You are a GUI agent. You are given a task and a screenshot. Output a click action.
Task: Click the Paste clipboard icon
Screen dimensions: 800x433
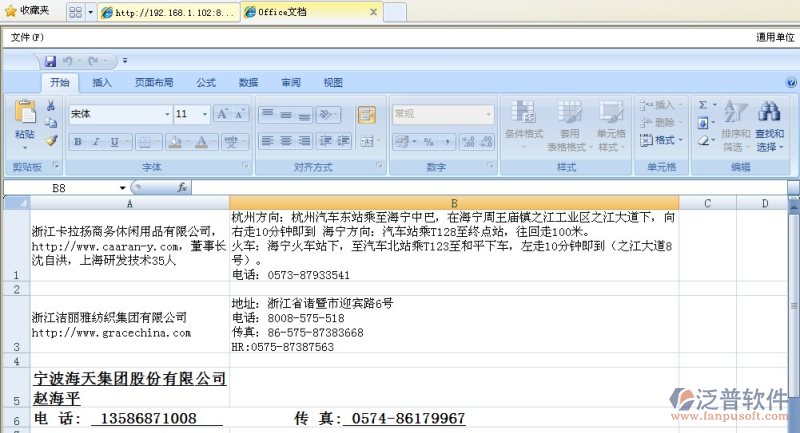(x=25, y=112)
